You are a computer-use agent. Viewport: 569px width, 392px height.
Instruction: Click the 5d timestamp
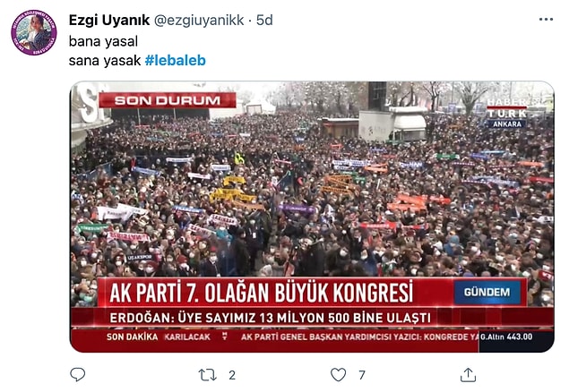click(x=264, y=20)
